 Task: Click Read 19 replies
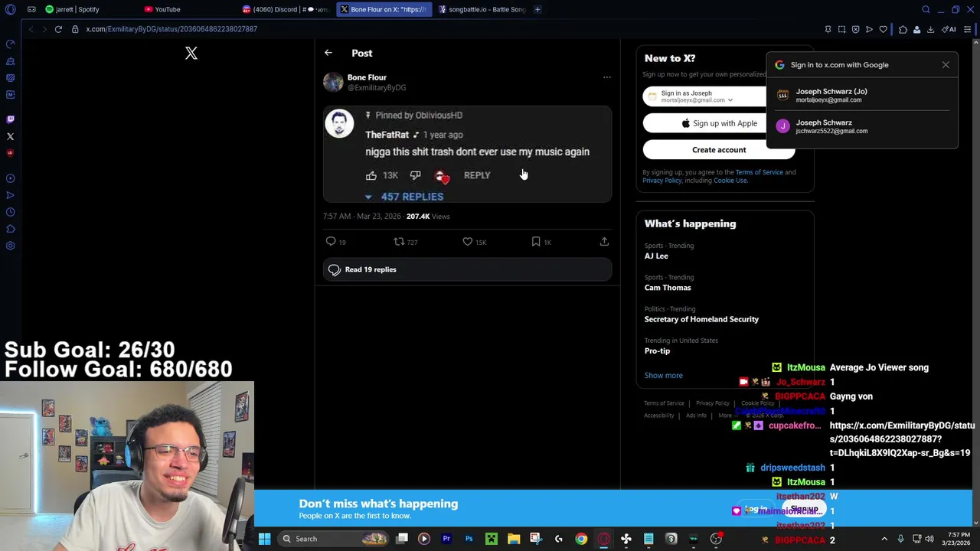point(467,269)
